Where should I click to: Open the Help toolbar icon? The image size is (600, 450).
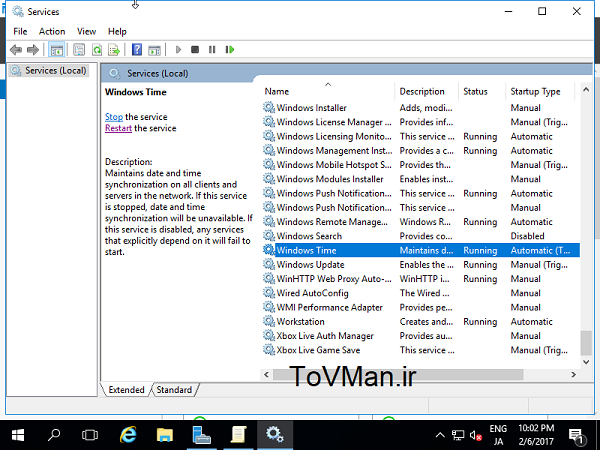137,50
